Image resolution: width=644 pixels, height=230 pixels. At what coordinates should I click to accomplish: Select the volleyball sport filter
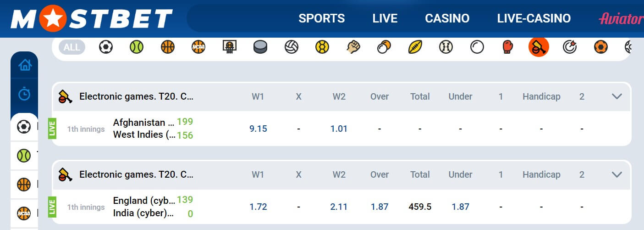pyautogui.click(x=292, y=47)
